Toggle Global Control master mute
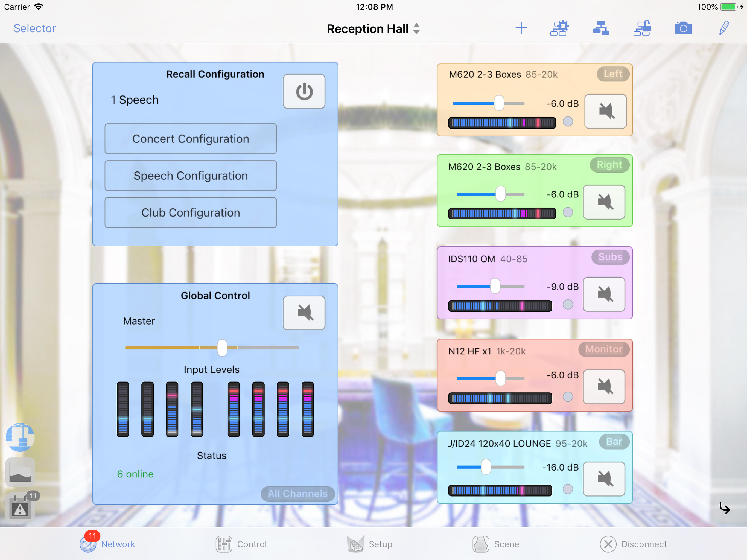The image size is (747, 560). 304,313
